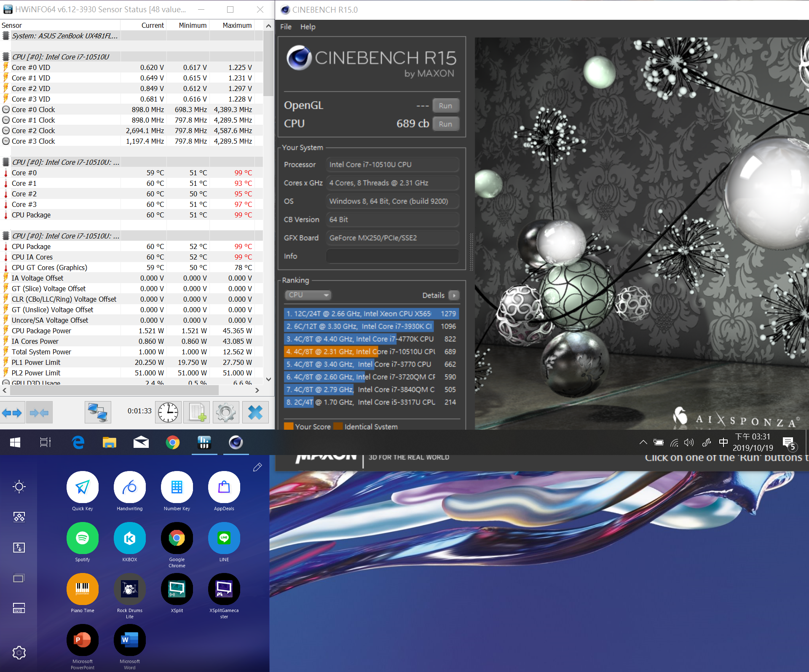Open volume control in system tray
The width and height of the screenshot is (809, 672).
tap(689, 442)
